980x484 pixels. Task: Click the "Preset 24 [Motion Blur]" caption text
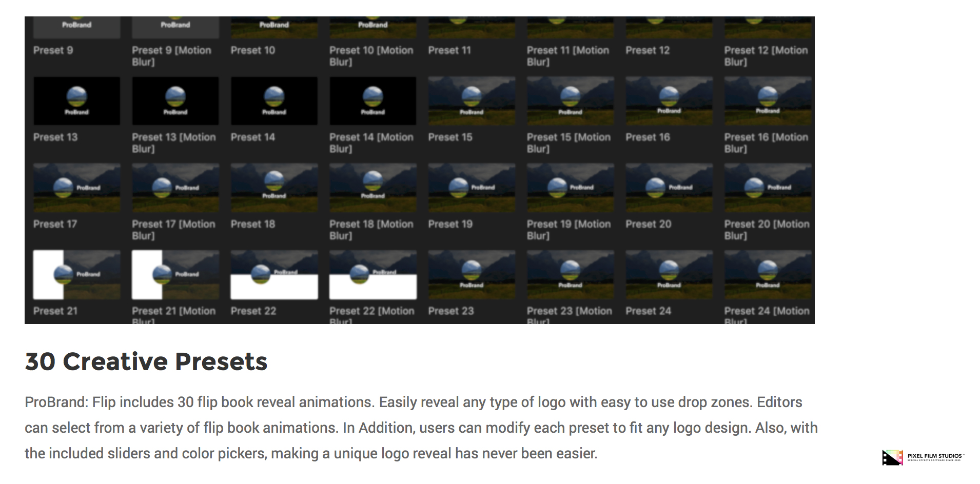(767, 315)
